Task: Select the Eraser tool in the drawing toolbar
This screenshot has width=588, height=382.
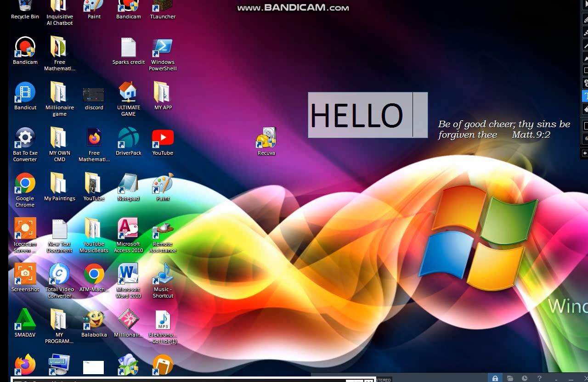Action: tap(585, 109)
